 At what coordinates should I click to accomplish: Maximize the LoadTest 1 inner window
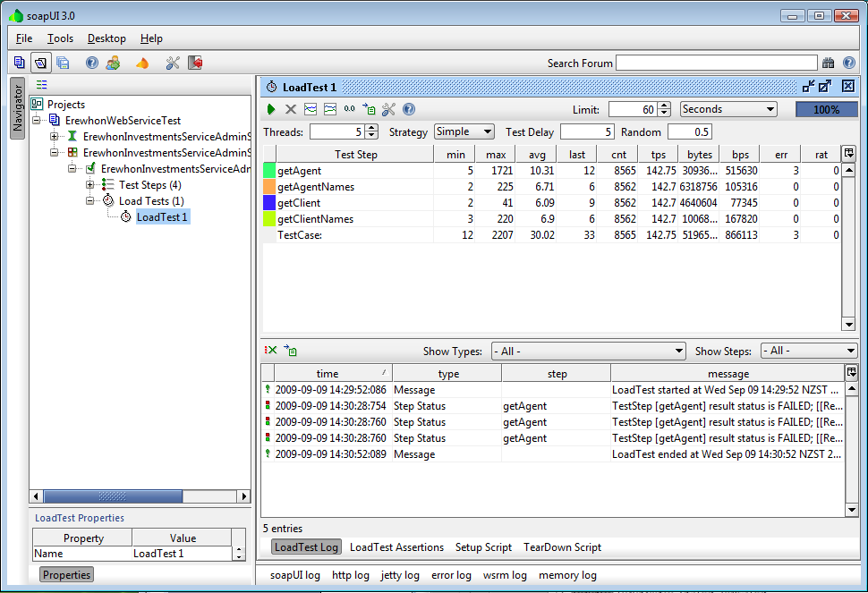click(825, 86)
